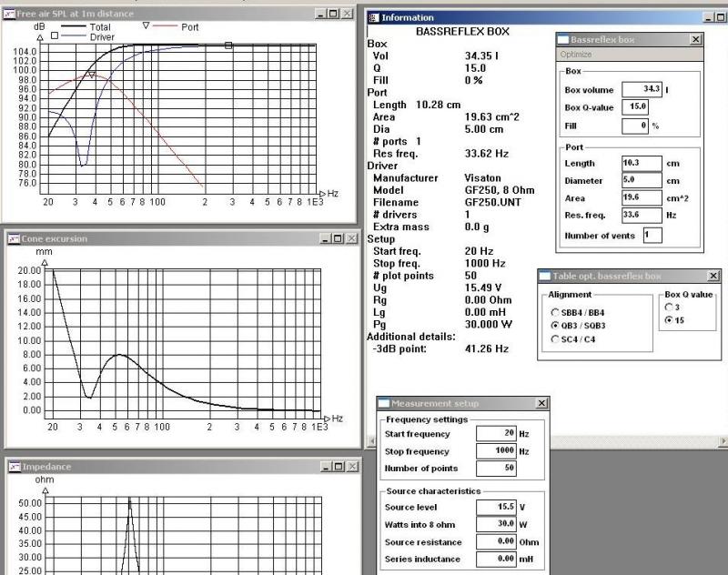The image size is (728, 575).
Task: Click the Bassreflex box dialog title icon
Action: [563, 40]
